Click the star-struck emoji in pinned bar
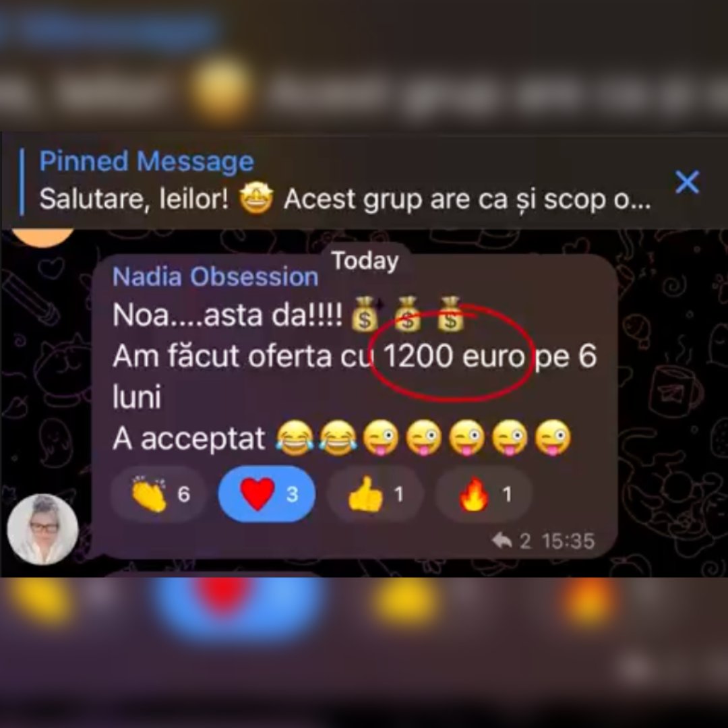This screenshot has width=728, height=728. click(256, 198)
